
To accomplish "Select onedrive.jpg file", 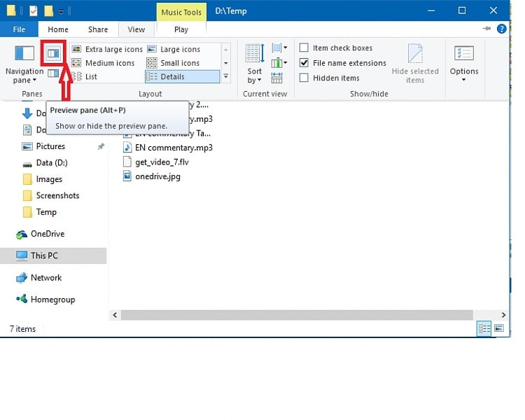I will pyautogui.click(x=157, y=176).
